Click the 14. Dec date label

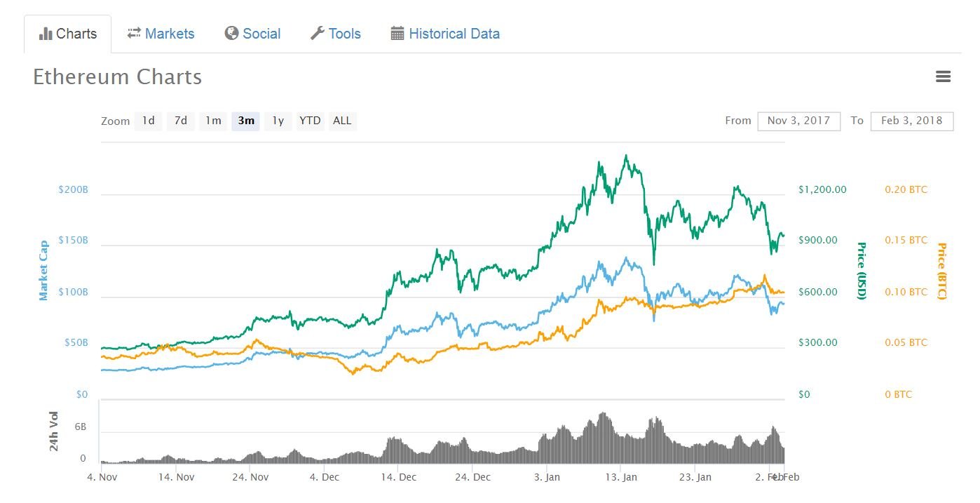[x=397, y=477]
